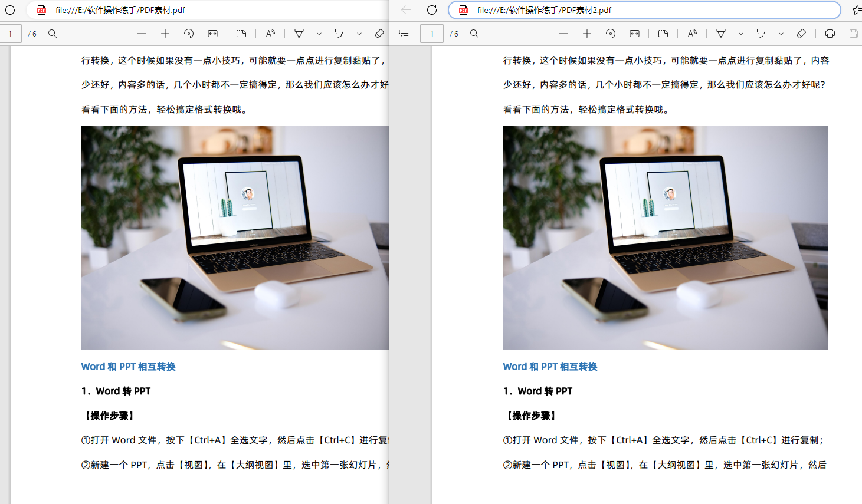Expand Highlight color options in left PDF window

pyautogui.click(x=359, y=34)
